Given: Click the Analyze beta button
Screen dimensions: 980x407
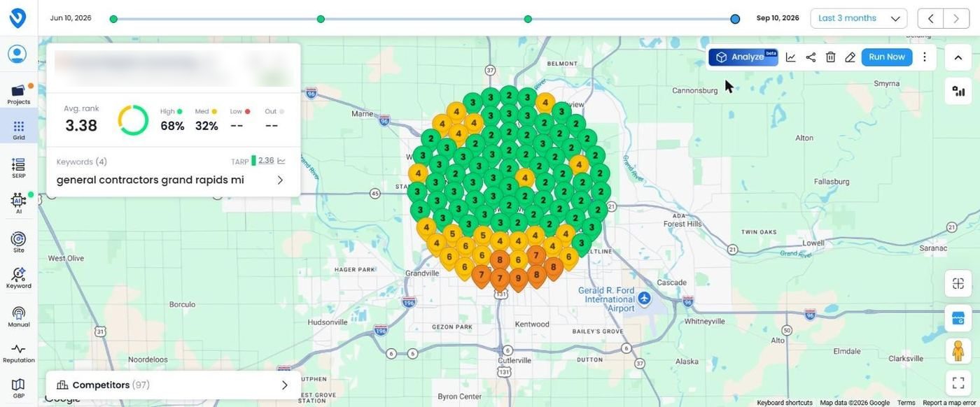Looking at the screenshot, I should 743,57.
